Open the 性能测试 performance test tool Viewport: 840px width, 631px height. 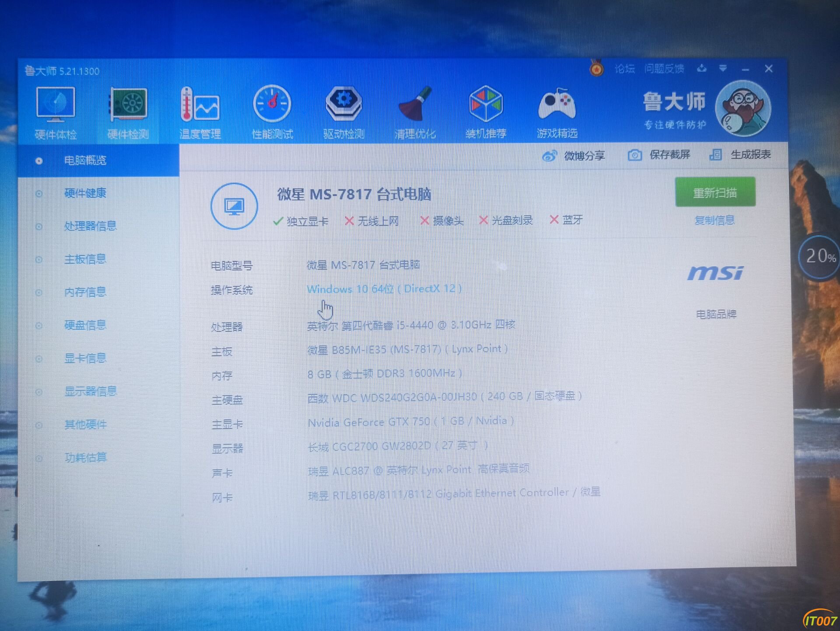pos(272,113)
